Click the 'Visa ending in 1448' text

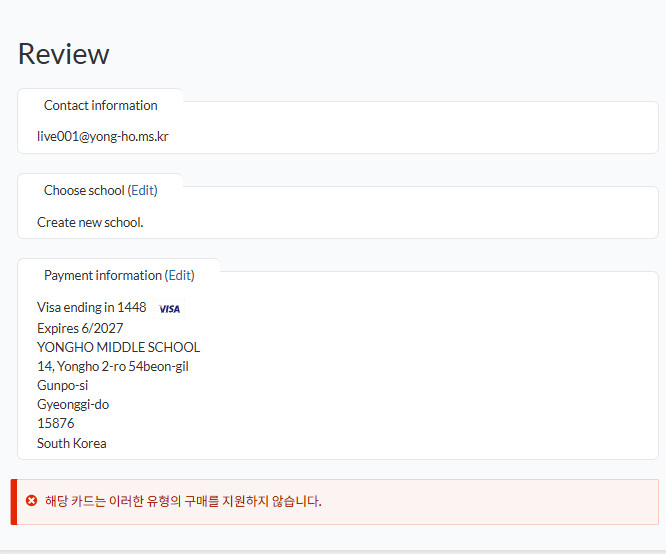[x=91, y=307]
